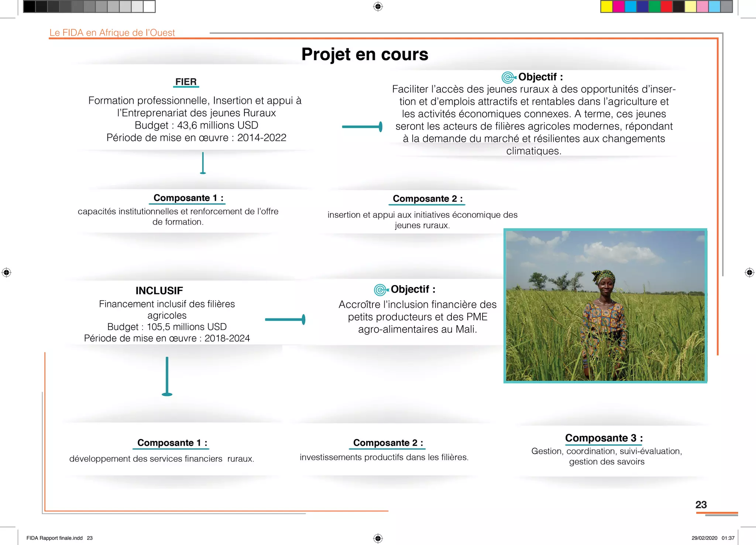Click 'Financement inclusif des filières' text
The width and height of the screenshot is (756, 545).
[167, 304]
